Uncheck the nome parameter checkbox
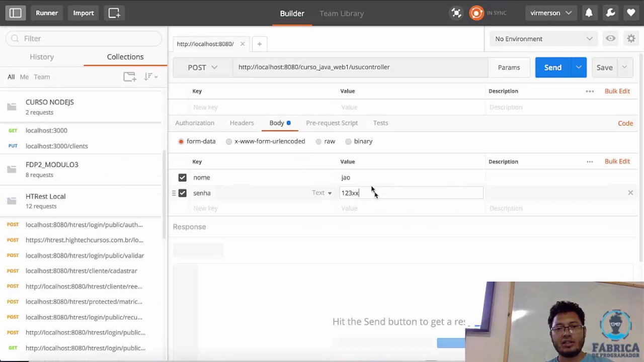644x362 pixels. pos(182,177)
